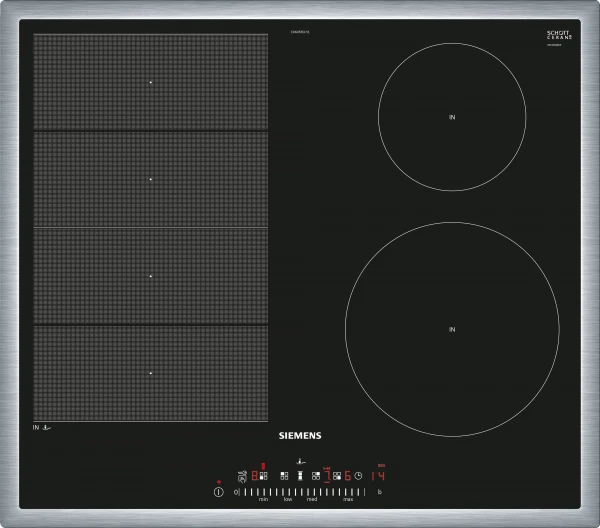Set power slider to 'min' level
The image size is (600, 528).
(263, 492)
